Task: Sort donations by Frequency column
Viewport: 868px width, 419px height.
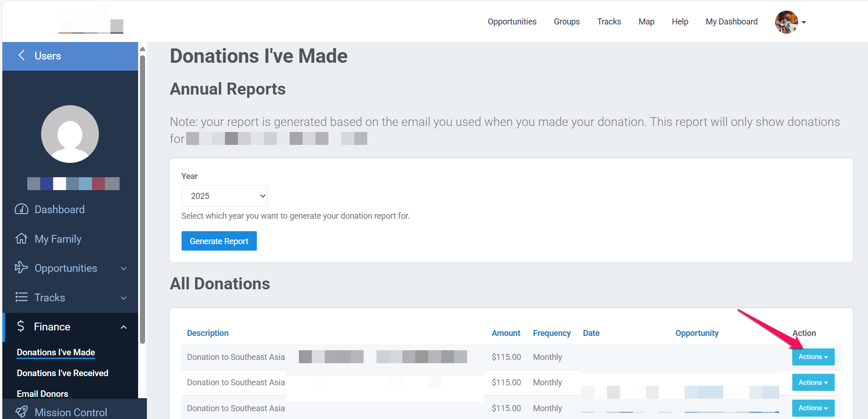Action: click(552, 333)
